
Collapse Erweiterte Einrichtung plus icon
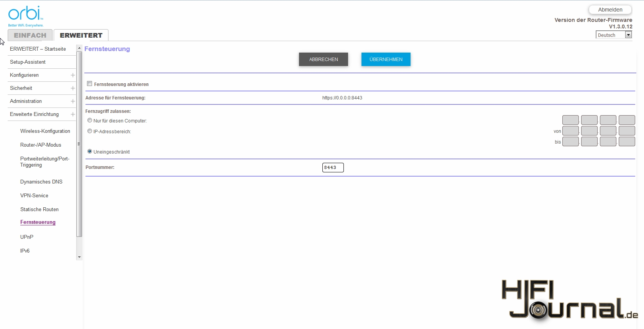[x=73, y=114]
